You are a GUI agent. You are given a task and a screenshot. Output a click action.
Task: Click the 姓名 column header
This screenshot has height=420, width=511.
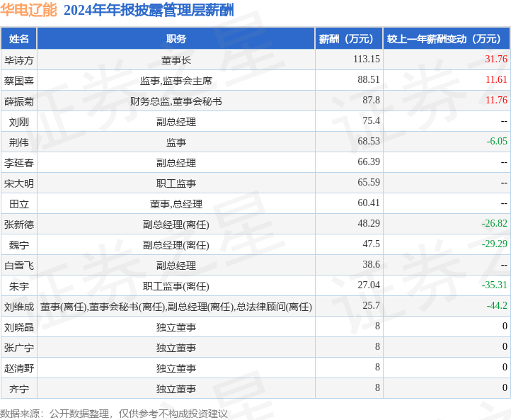19,39
